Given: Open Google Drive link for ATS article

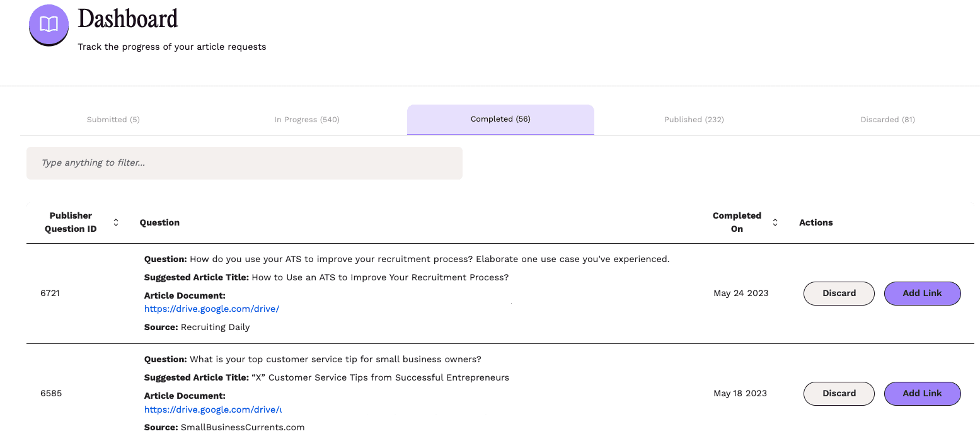Looking at the screenshot, I should pos(212,309).
